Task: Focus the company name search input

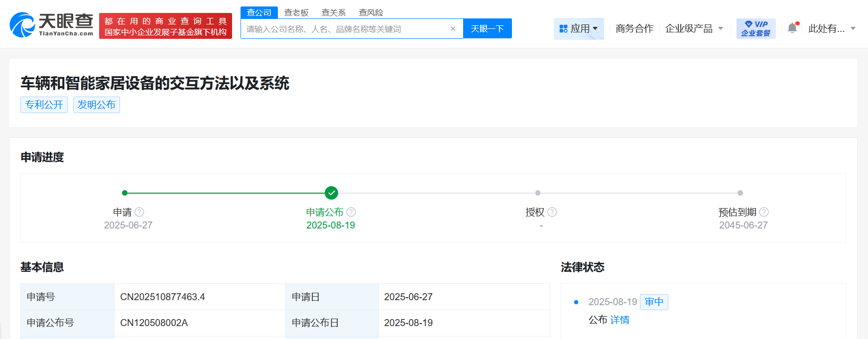Action: [x=346, y=29]
